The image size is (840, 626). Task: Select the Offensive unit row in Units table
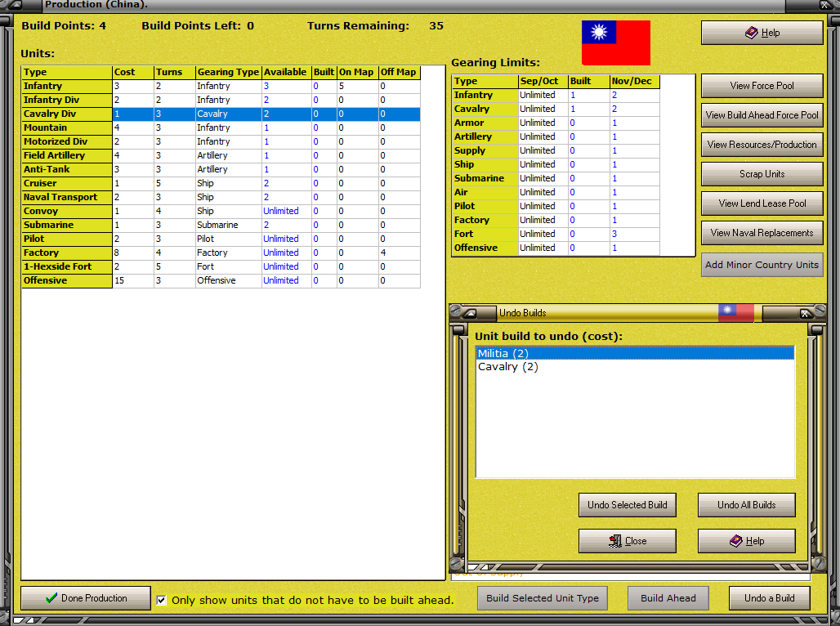click(x=221, y=281)
